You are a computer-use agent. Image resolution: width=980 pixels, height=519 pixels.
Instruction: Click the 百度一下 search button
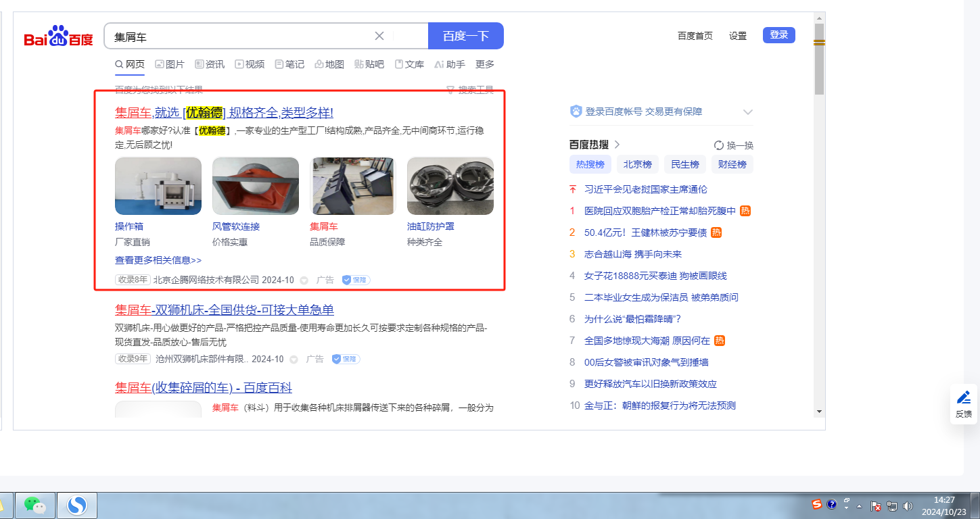point(466,36)
